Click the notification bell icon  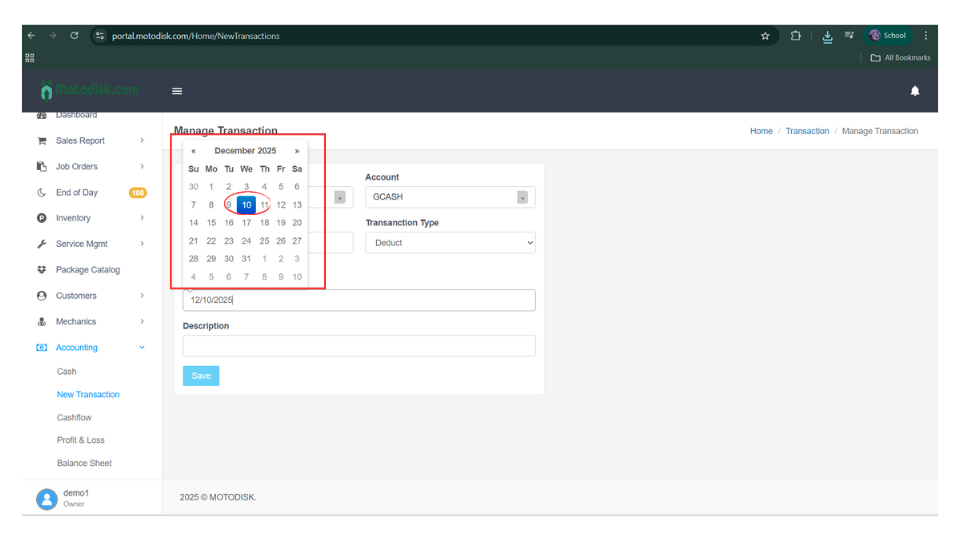click(914, 91)
